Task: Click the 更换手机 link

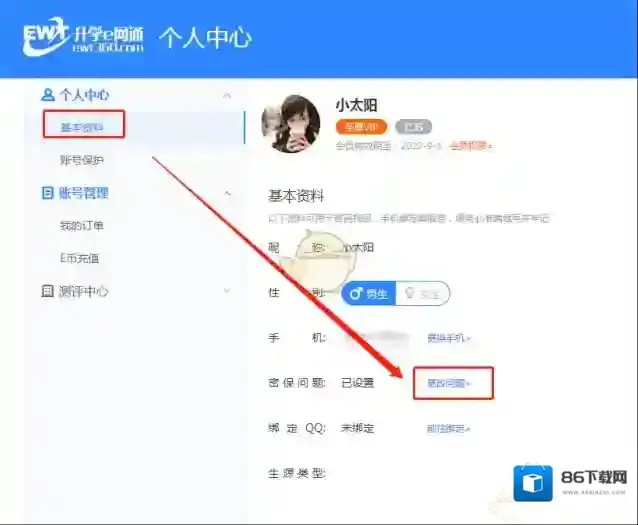Action: (x=449, y=338)
